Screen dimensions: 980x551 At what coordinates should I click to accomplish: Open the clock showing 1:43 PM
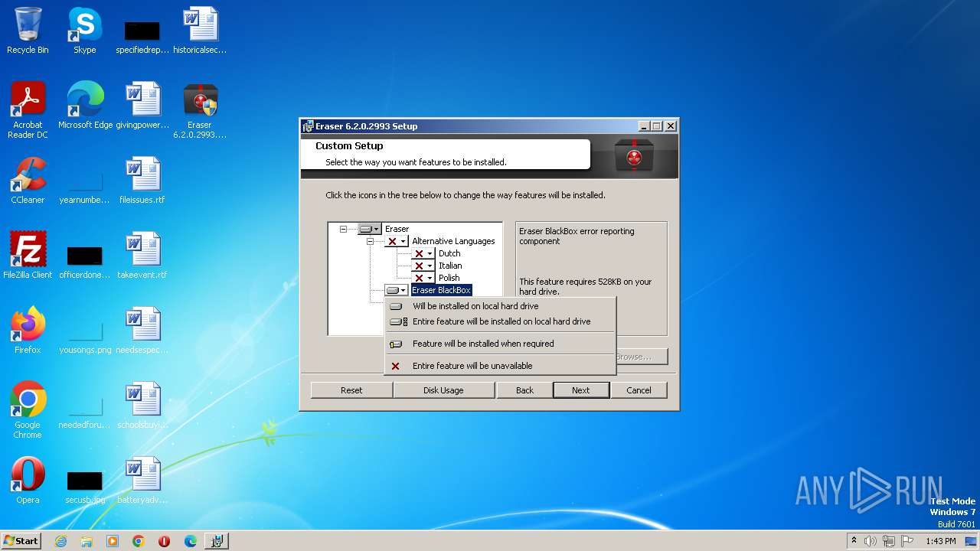point(940,541)
